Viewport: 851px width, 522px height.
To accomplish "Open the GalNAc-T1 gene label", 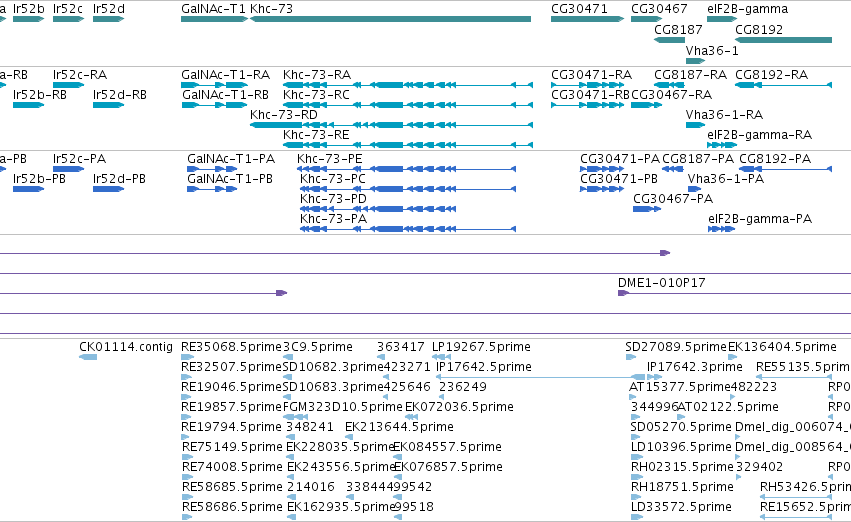I will [213, 9].
